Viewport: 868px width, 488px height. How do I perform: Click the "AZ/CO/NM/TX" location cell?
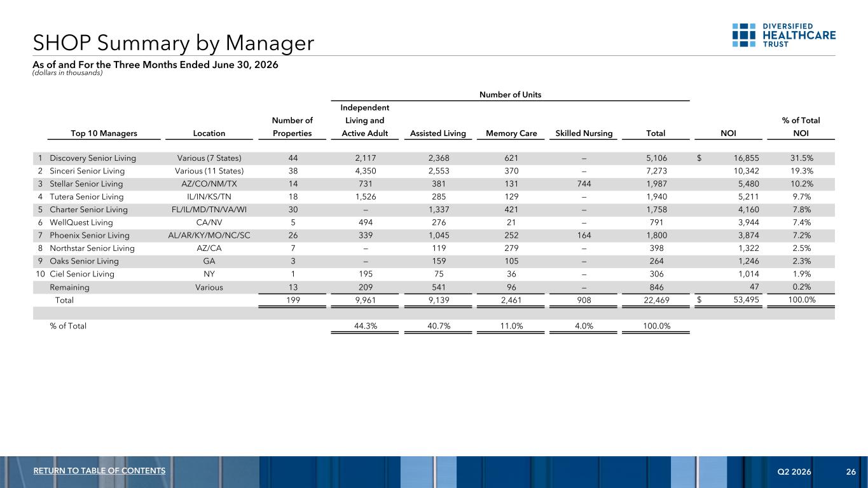[x=210, y=184]
